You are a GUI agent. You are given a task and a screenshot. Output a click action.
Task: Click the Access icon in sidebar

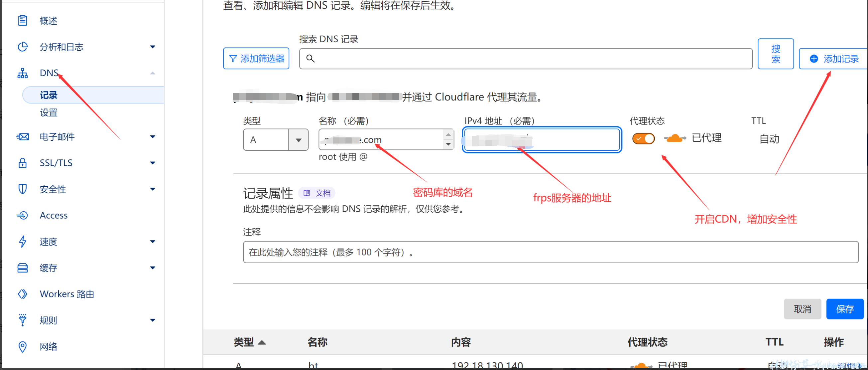pos(22,215)
